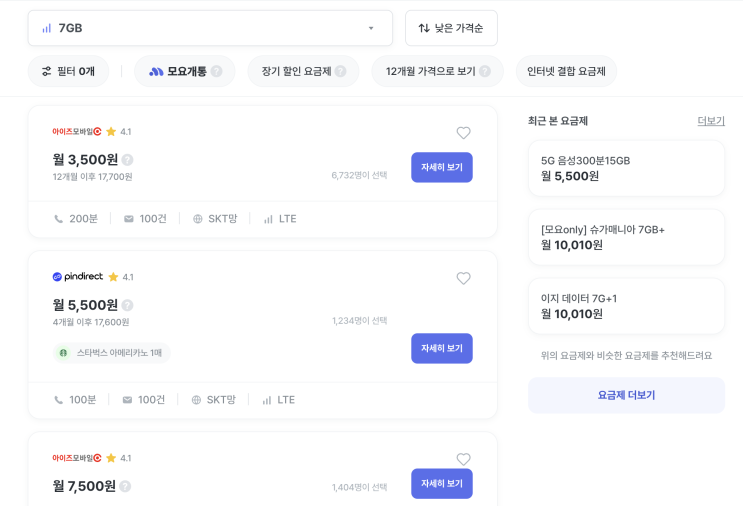
Task: Click the question mark on 장기 할인 요금제
Action: (340, 72)
